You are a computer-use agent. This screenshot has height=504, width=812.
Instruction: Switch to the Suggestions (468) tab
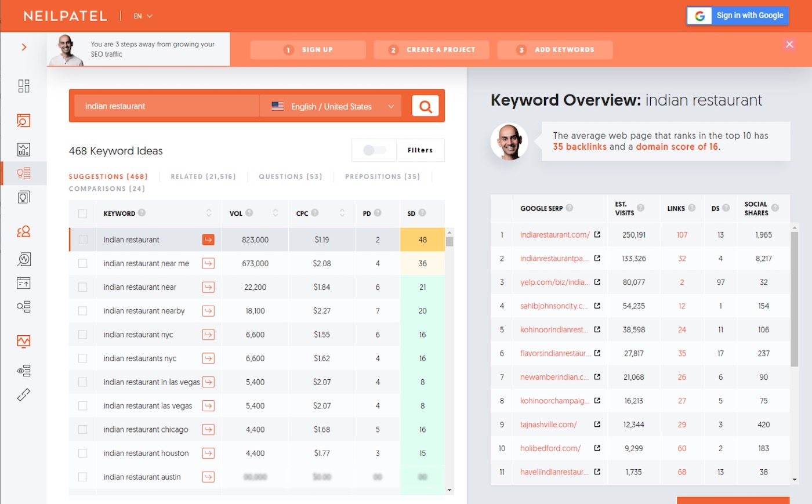[x=108, y=176]
